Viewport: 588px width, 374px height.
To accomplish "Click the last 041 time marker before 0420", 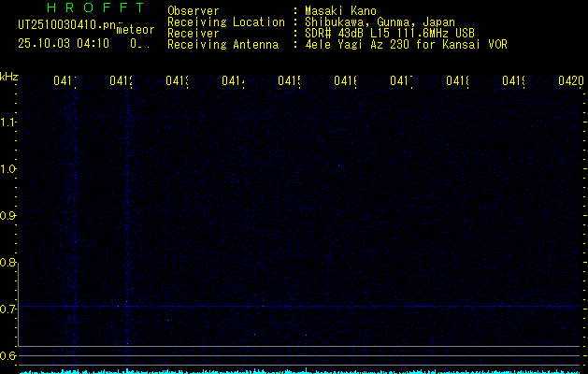I will tap(514, 81).
